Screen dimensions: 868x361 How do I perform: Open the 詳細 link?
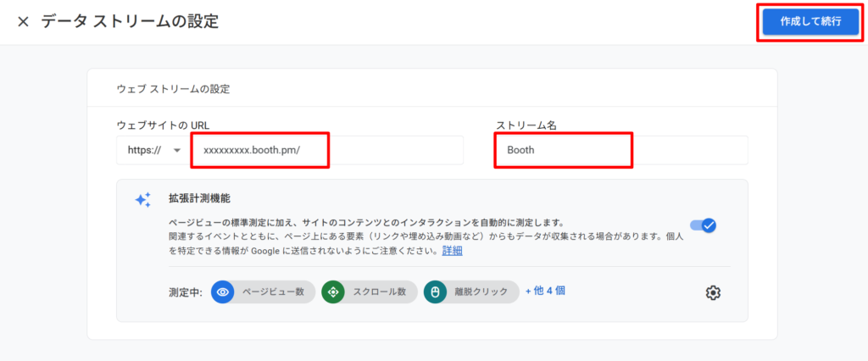click(x=452, y=251)
